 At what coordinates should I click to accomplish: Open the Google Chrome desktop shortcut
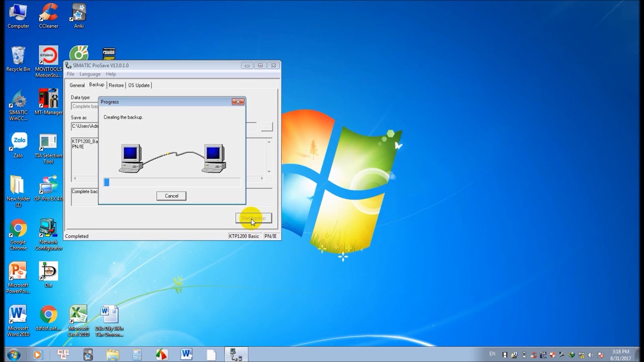[x=18, y=235]
